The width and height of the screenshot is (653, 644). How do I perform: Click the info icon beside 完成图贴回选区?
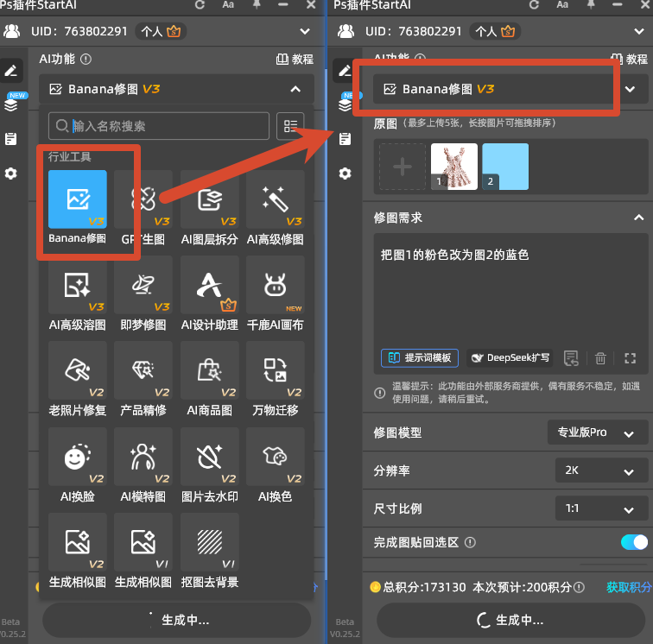[470, 542]
